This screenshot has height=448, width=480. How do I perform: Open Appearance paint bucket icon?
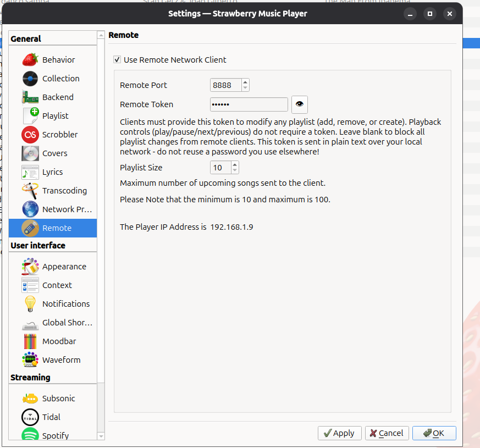click(x=30, y=267)
